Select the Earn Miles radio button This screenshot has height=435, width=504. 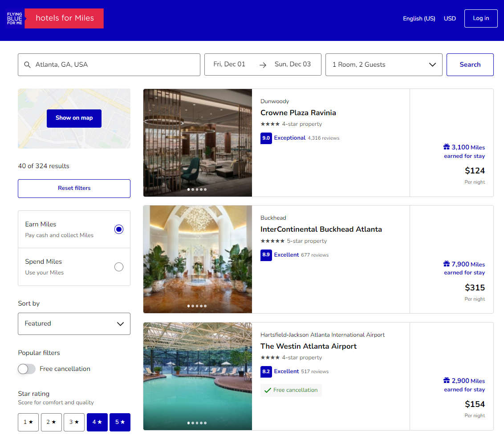click(119, 229)
